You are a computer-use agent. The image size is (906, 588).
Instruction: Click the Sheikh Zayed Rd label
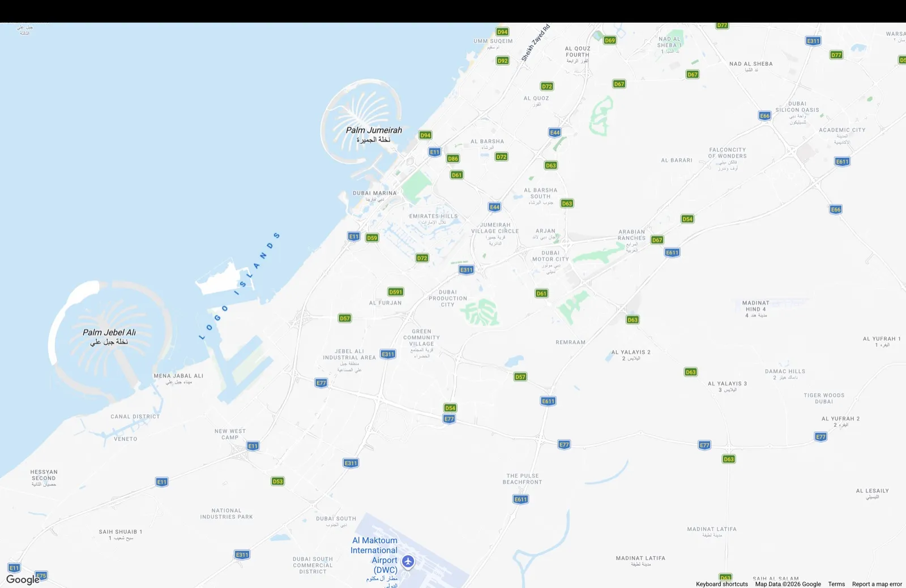click(x=535, y=43)
